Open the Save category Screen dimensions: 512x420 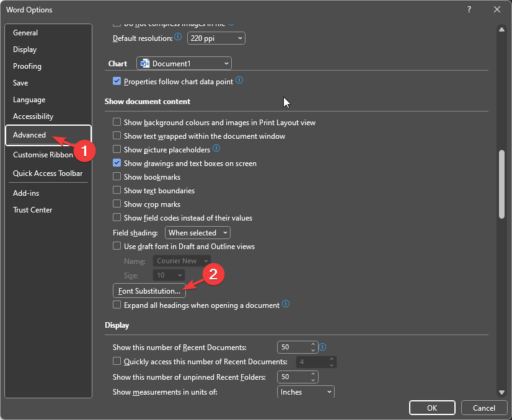[48, 83]
